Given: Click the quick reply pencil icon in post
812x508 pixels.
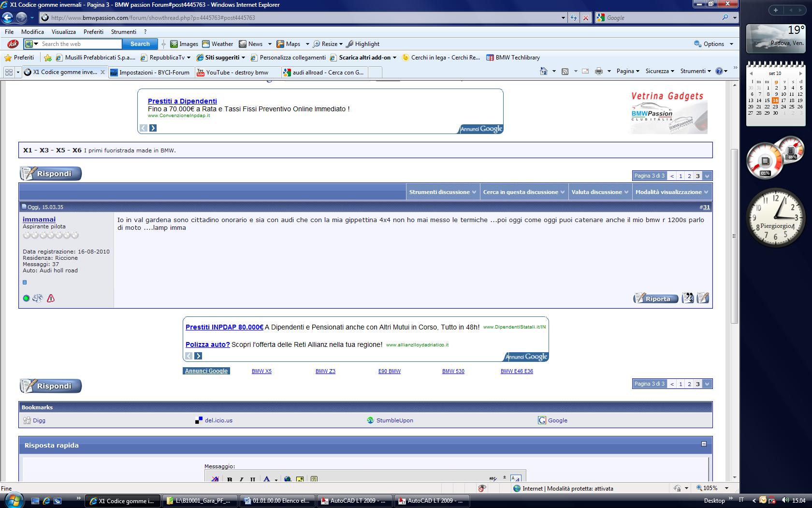Looking at the screenshot, I should 703,298.
